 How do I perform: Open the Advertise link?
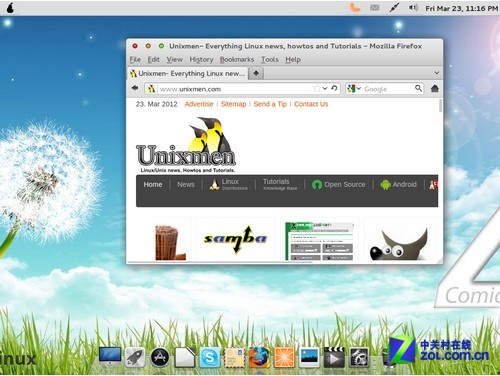coord(199,104)
